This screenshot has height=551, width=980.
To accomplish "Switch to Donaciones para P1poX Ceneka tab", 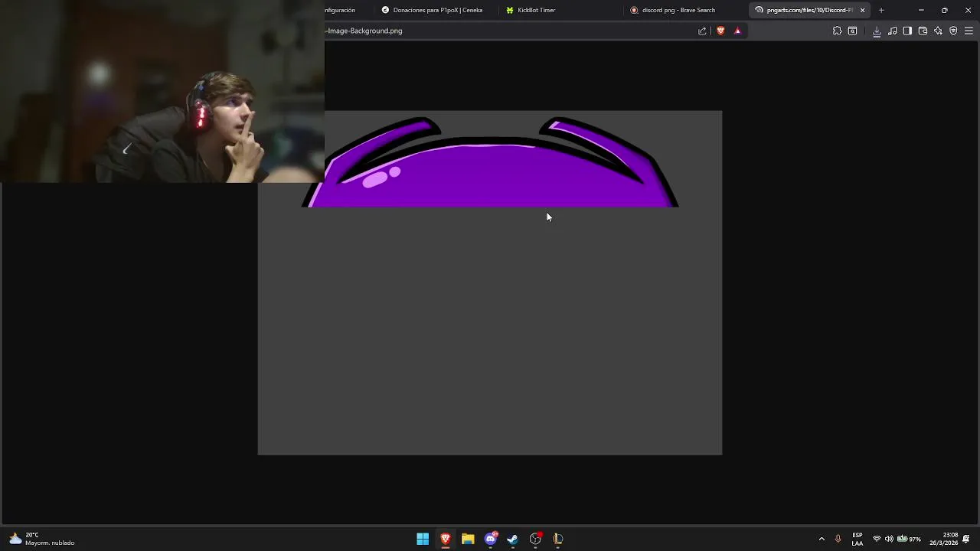I will click(x=436, y=10).
